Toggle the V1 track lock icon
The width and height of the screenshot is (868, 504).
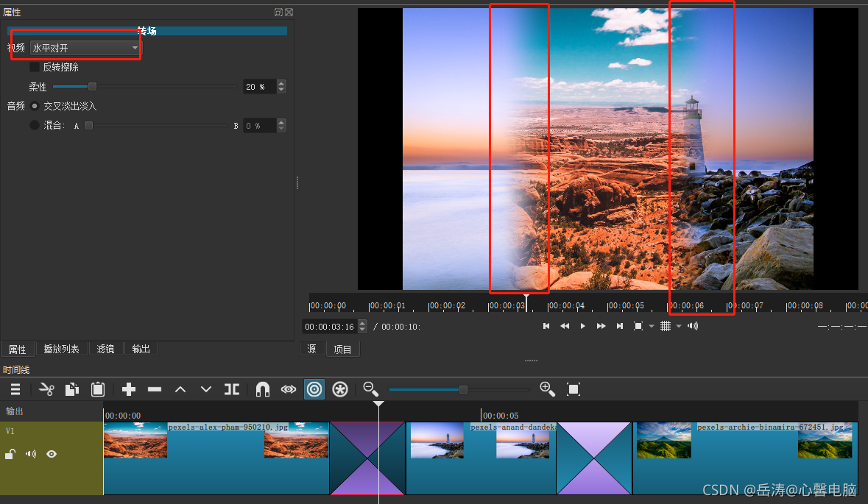tap(10, 454)
